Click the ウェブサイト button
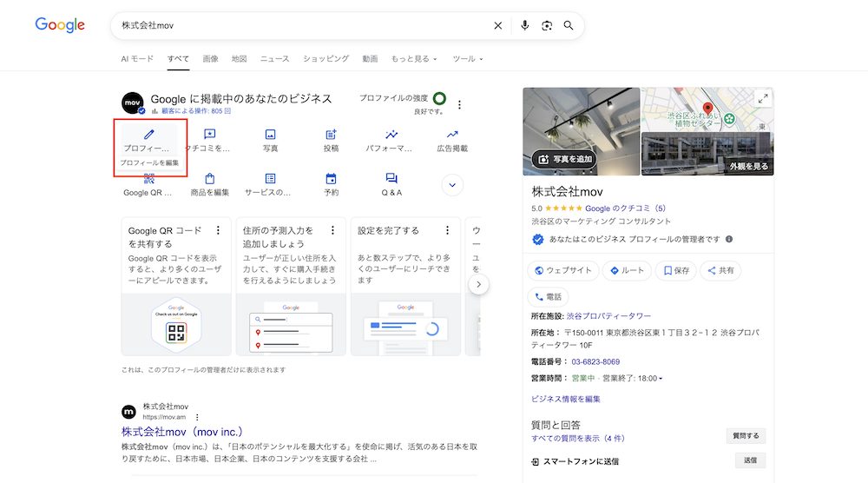Viewport: 868px width, 483px height. tap(563, 270)
